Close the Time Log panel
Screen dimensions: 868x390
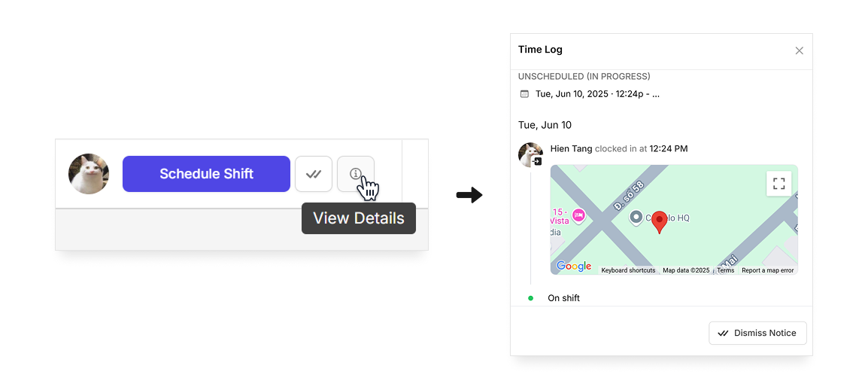click(x=799, y=50)
